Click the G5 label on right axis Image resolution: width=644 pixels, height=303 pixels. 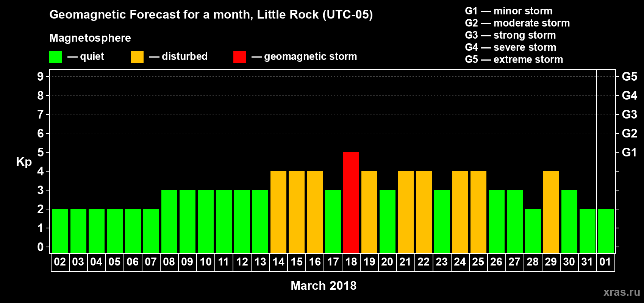629,77
